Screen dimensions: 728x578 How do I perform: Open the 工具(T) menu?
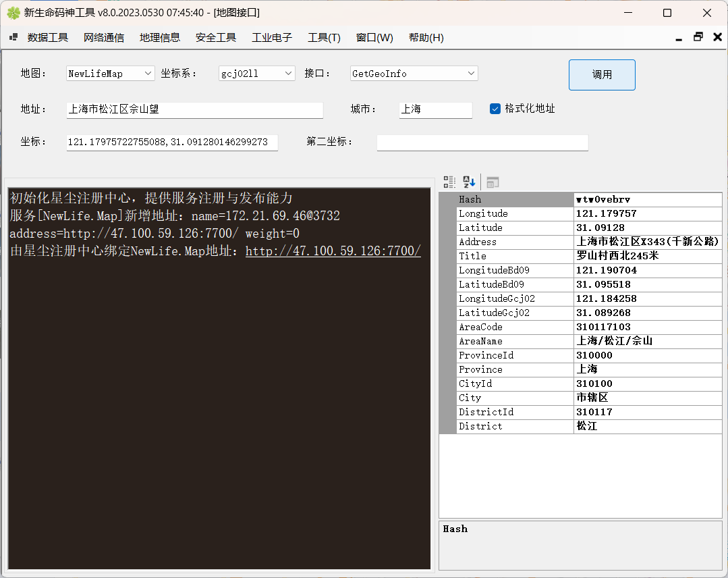(324, 38)
